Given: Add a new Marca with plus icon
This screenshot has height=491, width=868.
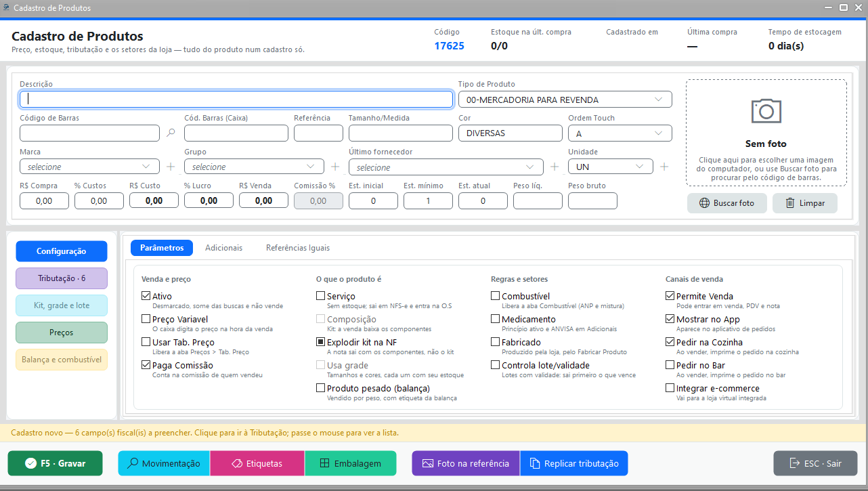Looking at the screenshot, I should (171, 167).
